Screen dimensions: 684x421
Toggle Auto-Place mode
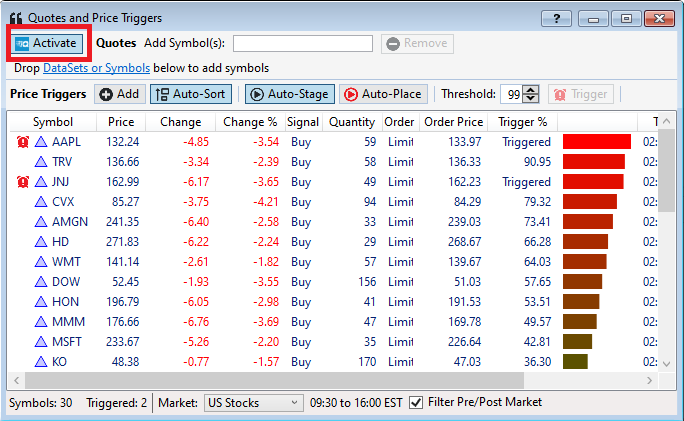[383, 94]
